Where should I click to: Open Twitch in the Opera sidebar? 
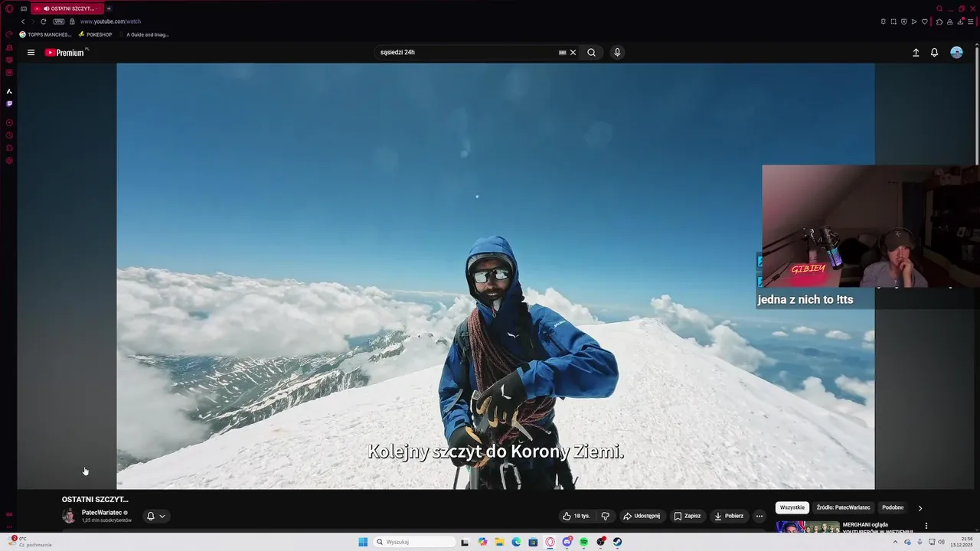pos(9,103)
